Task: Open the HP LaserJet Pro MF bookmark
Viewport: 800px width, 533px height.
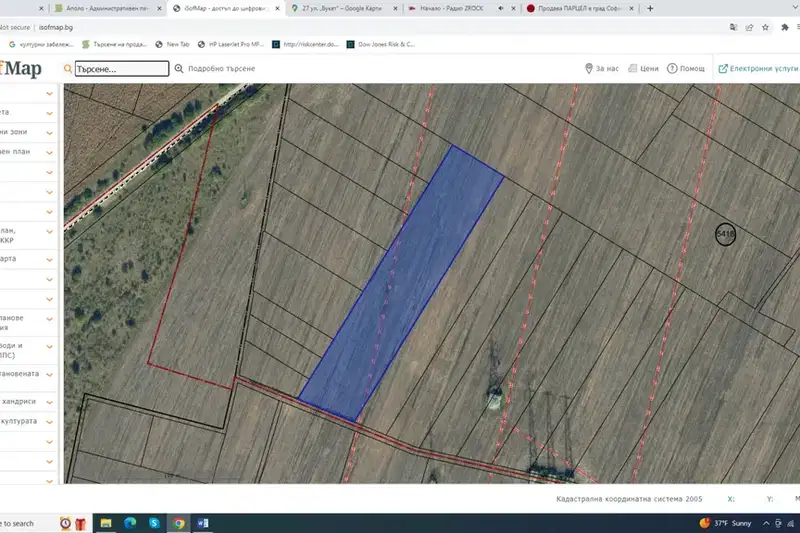Action: click(x=231, y=44)
